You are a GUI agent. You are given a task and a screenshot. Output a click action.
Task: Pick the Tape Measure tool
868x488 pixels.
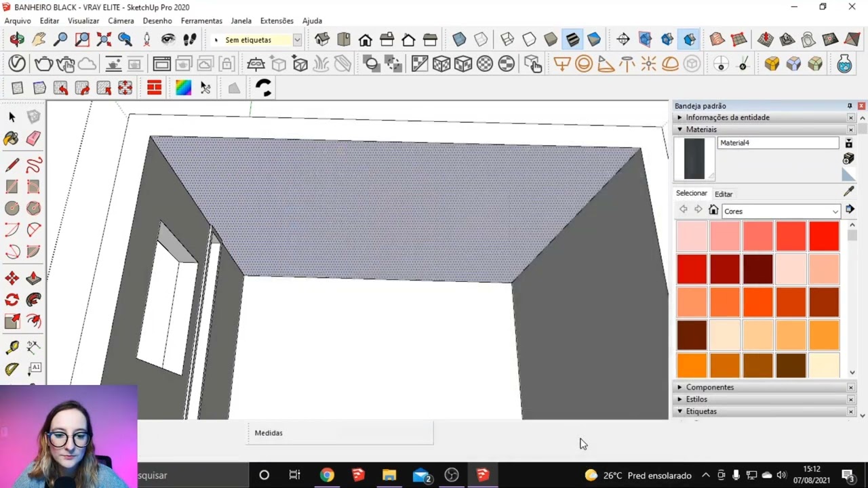pos(12,347)
